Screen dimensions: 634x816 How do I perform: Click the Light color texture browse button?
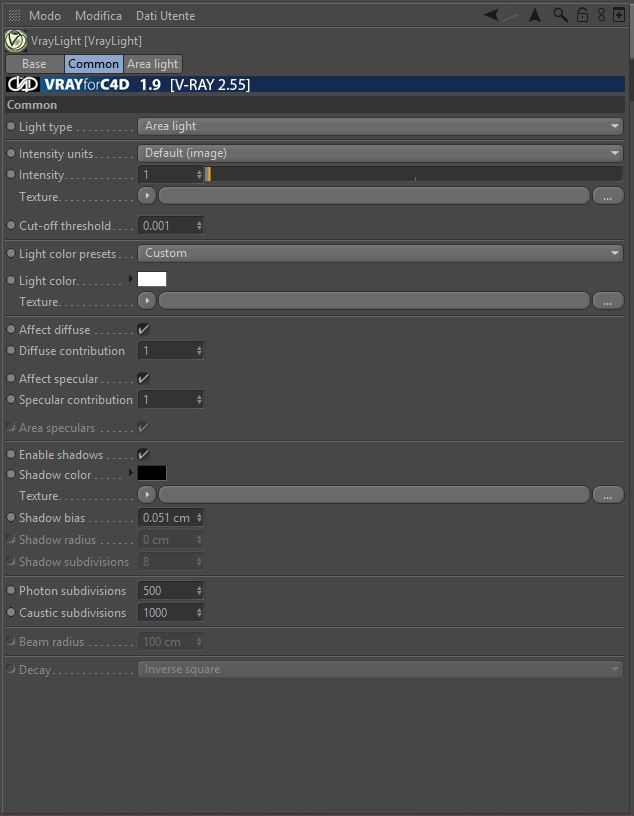[607, 301]
